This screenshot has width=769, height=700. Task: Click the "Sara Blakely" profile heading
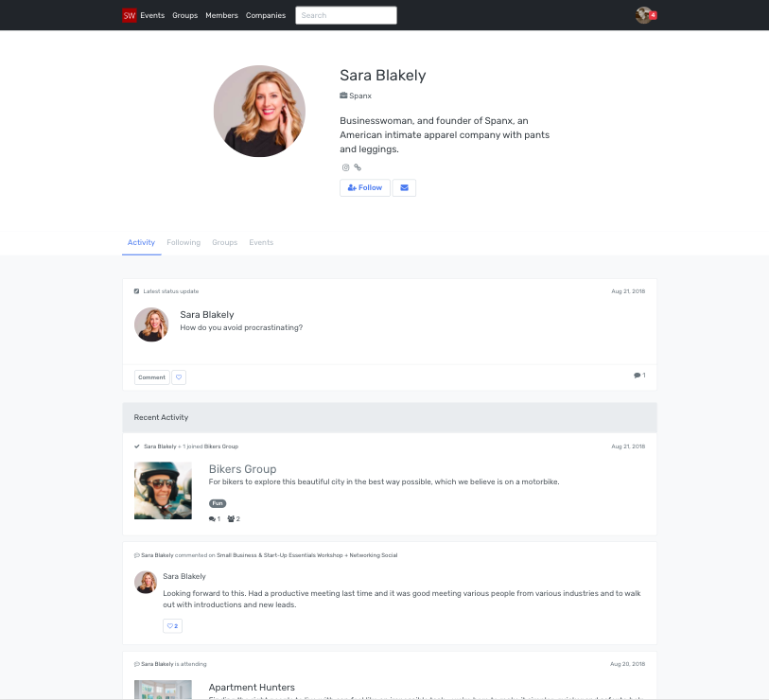[x=383, y=75]
